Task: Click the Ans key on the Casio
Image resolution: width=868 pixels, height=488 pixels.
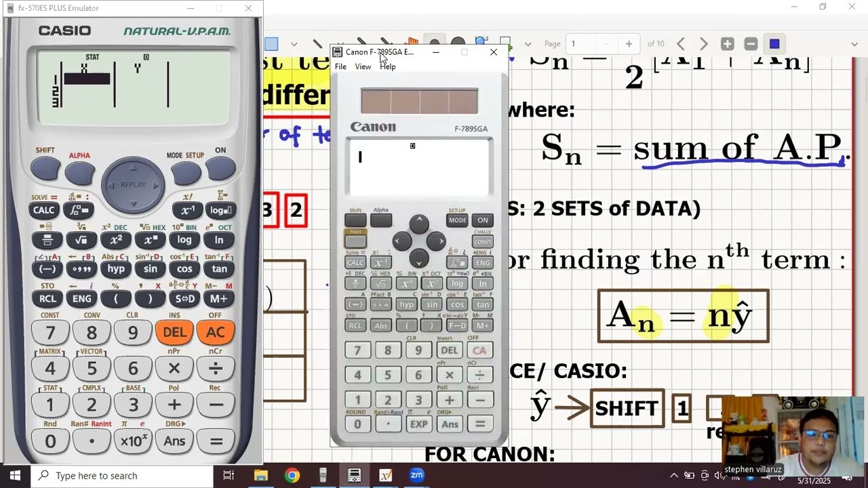Action: (174, 442)
